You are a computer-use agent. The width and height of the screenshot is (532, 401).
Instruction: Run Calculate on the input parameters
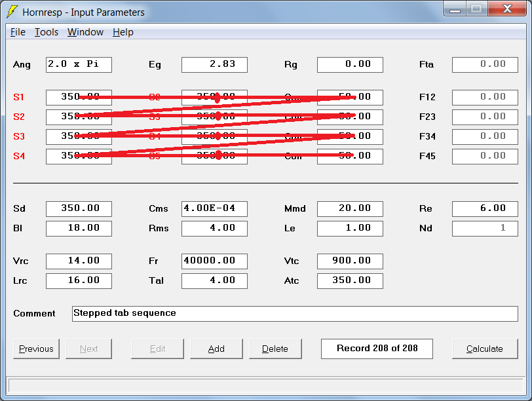(x=485, y=349)
